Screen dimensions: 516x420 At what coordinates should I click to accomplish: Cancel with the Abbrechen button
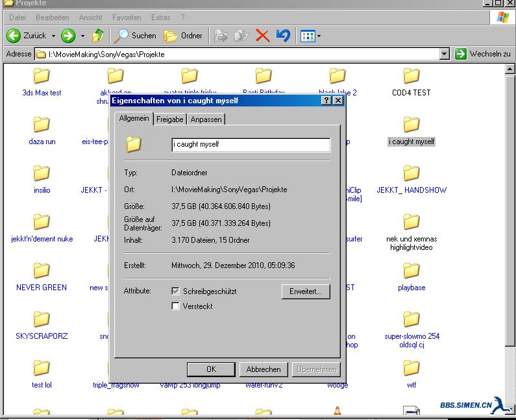pos(264,369)
